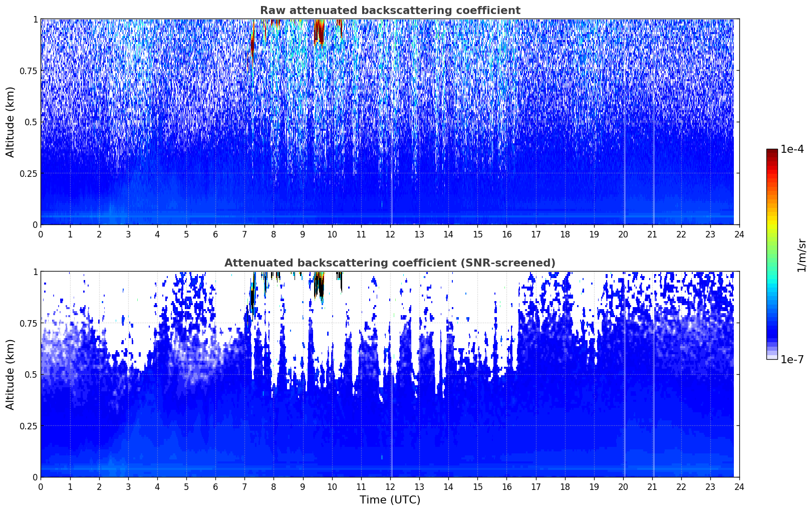The image size is (812, 511).
Task: Click the vertical color scale bar
Action: (772, 254)
